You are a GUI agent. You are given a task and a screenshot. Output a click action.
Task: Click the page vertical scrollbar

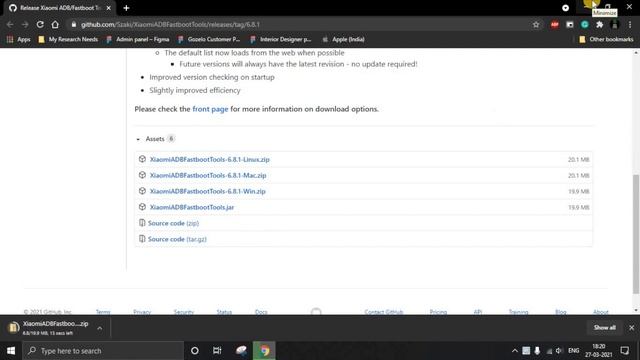point(636,234)
